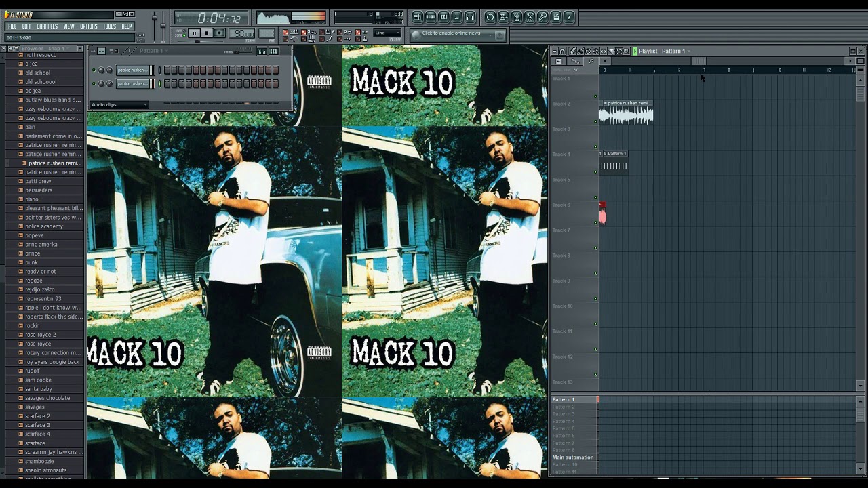Screen dimensions: 868x488
Task: Open the Playlist - Pattern 1 title dropdown
Action: tap(665, 52)
